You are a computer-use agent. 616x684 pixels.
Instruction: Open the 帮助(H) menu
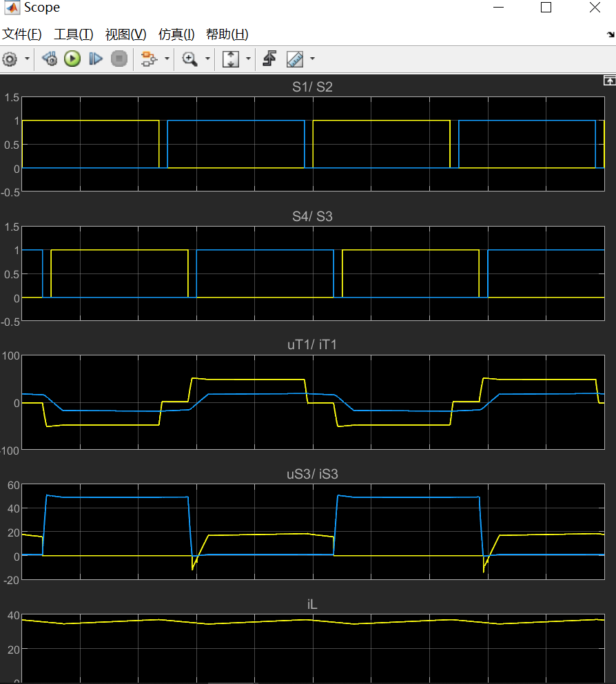coord(227,34)
